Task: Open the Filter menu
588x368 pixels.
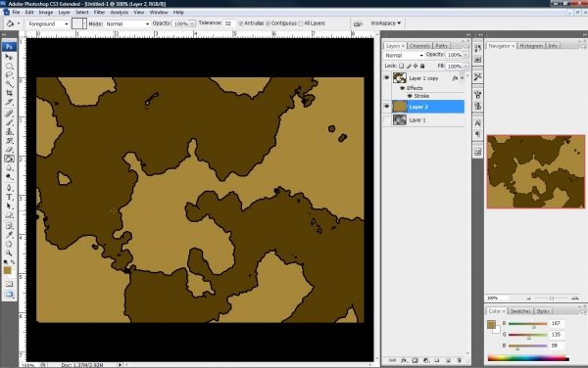Action: click(x=99, y=13)
